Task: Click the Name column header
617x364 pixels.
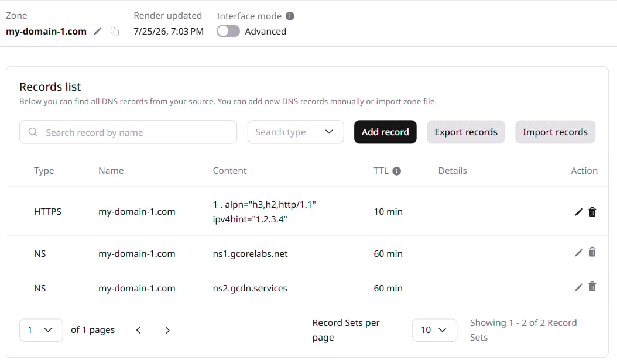Action: (111, 171)
